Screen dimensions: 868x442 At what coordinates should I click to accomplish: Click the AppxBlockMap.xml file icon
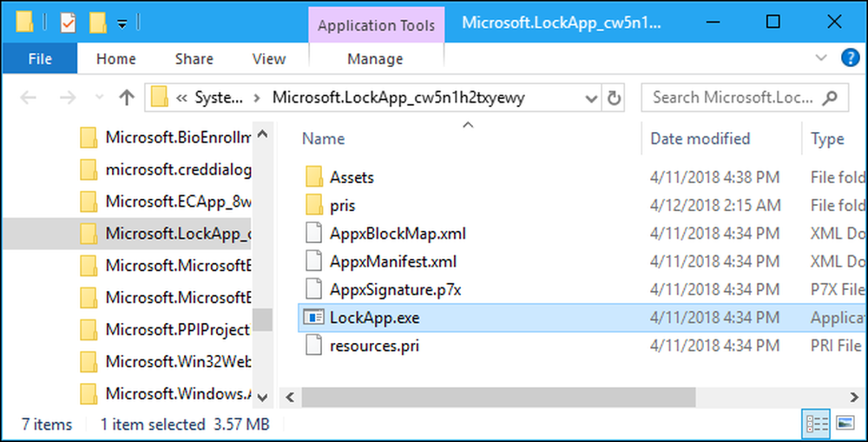pyautogui.click(x=313, y=234)
